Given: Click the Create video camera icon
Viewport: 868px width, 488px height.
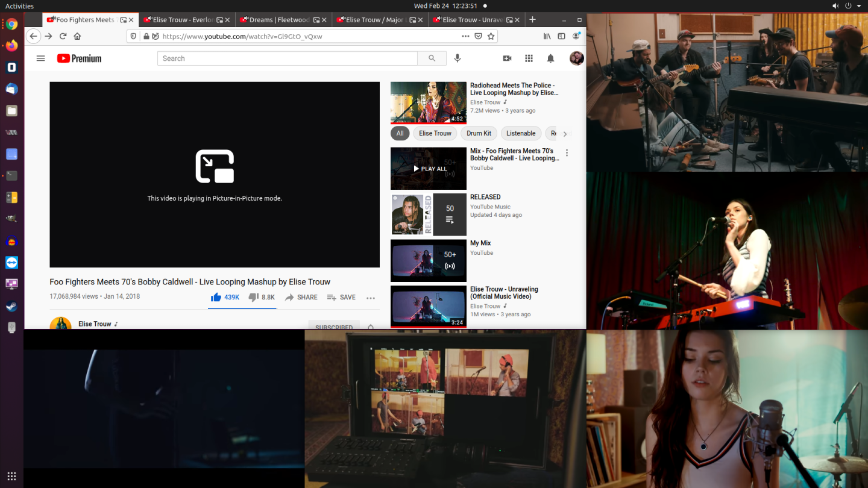Looking at the screenshot, I should 507,58.
